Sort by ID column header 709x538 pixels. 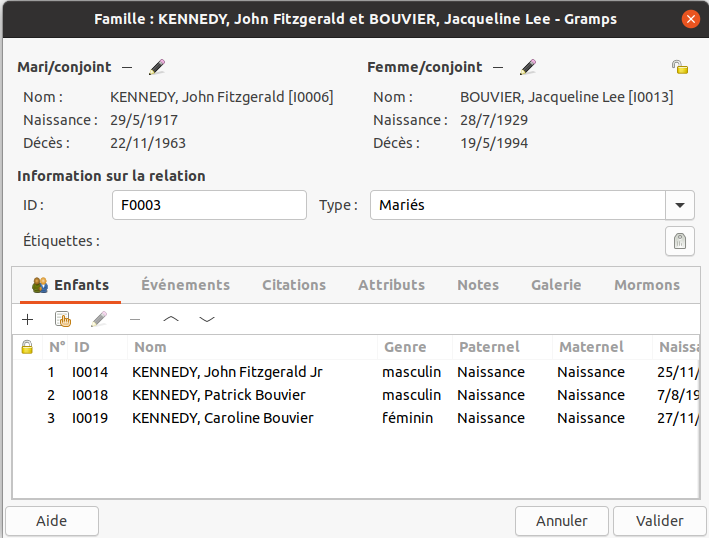point(97,347)
